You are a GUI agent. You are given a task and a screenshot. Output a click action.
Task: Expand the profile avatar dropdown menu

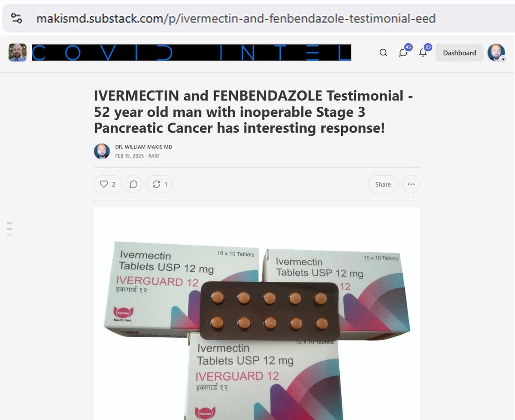coord(497,53)
